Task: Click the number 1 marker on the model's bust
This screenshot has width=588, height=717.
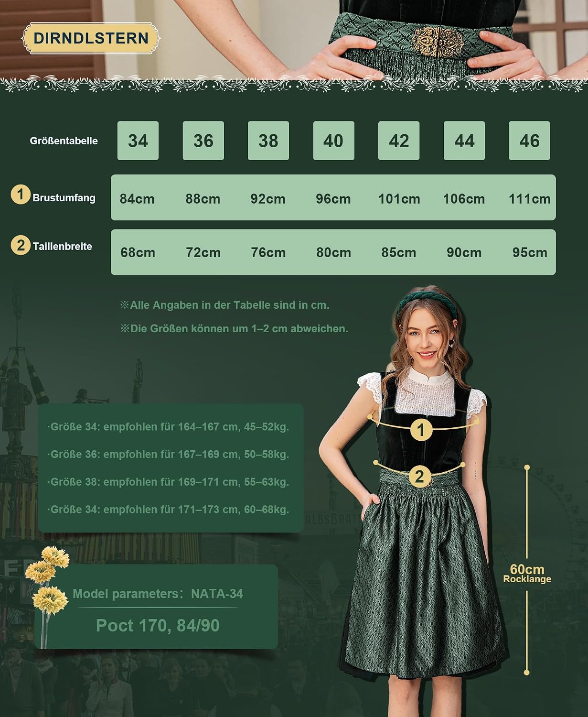Action: 421,430
